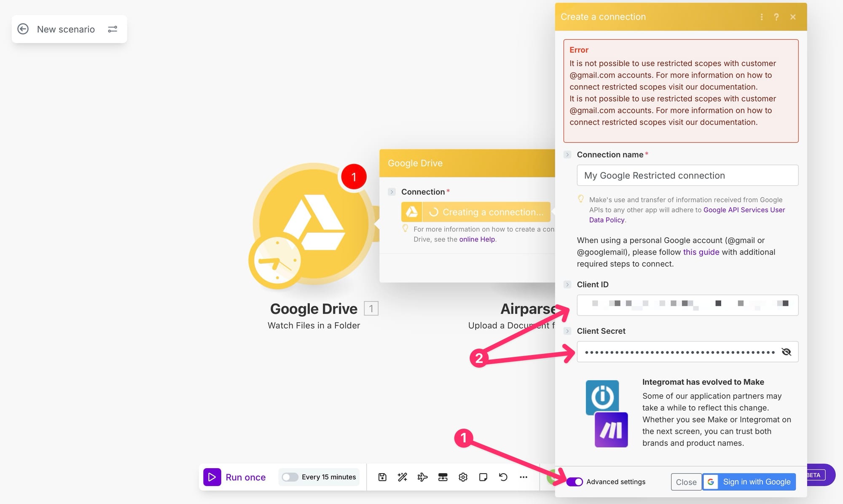
Task: Open the 'this guide' link
Action: coord(701,252)
